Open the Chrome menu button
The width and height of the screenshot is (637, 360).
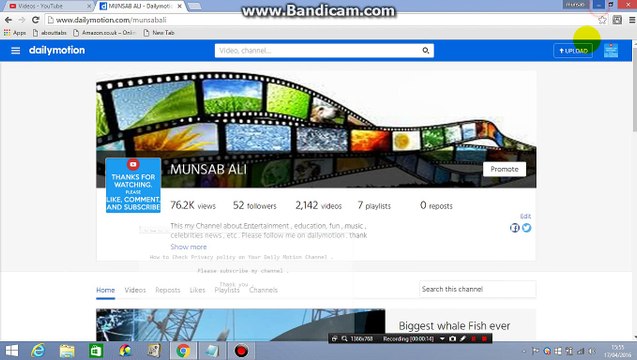point(632,20)
